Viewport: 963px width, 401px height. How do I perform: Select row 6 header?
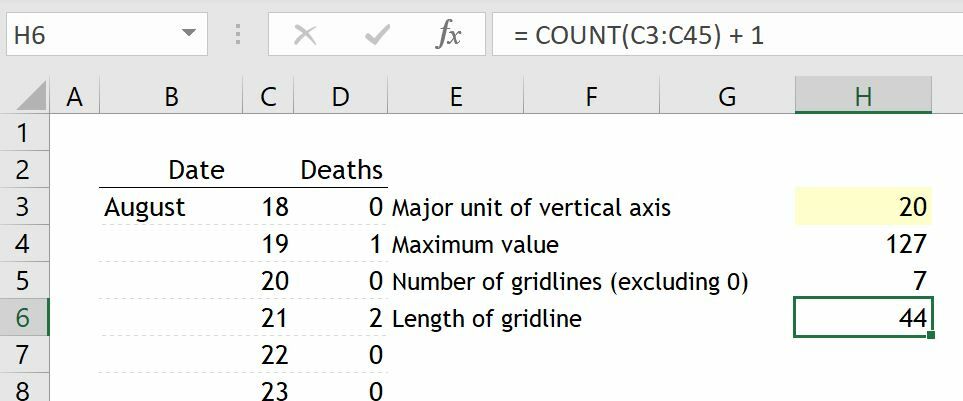pos(24,319)
